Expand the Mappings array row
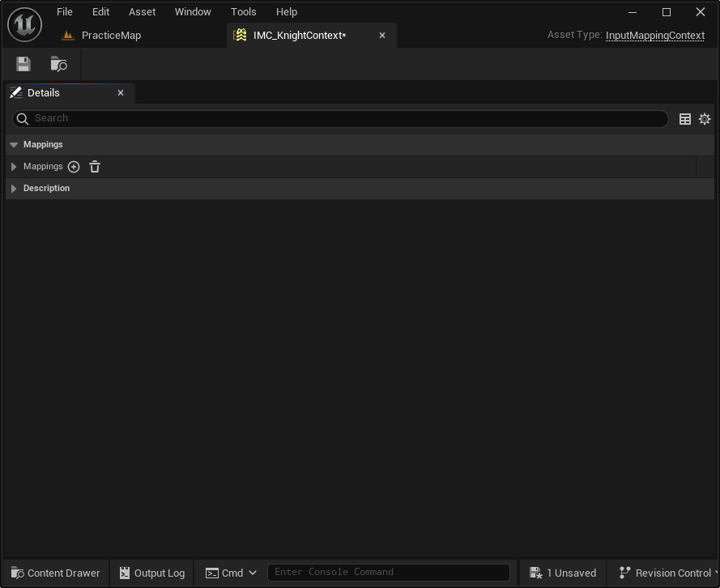 coord(14,167)
